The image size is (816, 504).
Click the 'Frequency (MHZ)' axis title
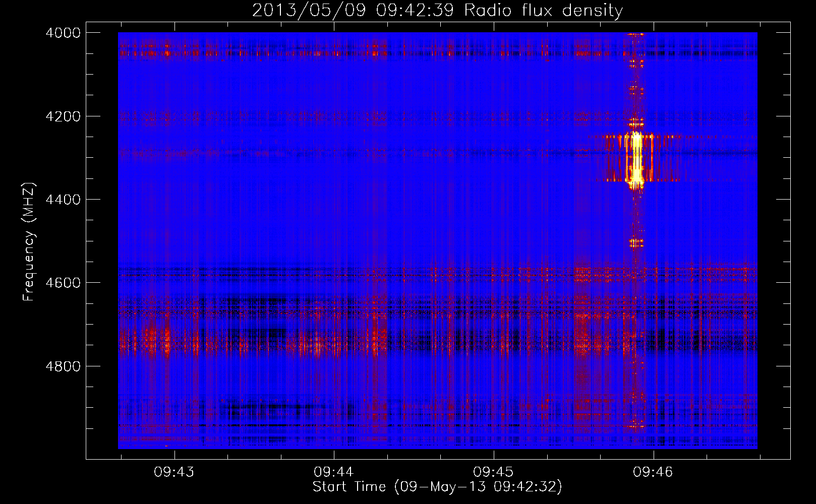coord(29,242)
